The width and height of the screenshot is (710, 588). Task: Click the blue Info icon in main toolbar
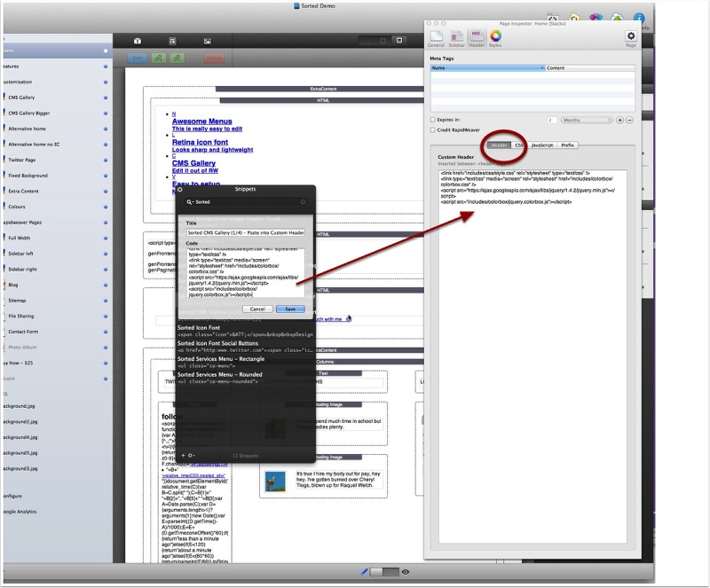[x=639, y=19]
